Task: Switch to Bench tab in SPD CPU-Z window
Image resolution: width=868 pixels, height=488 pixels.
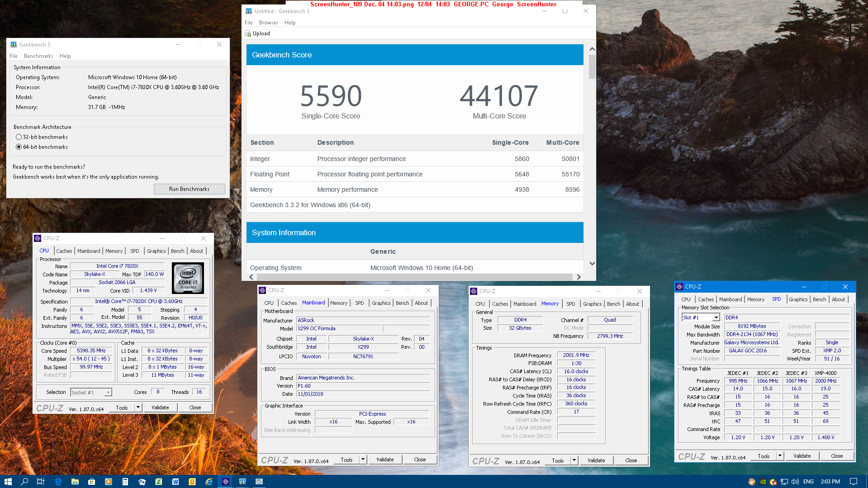Action: [819, 299]
